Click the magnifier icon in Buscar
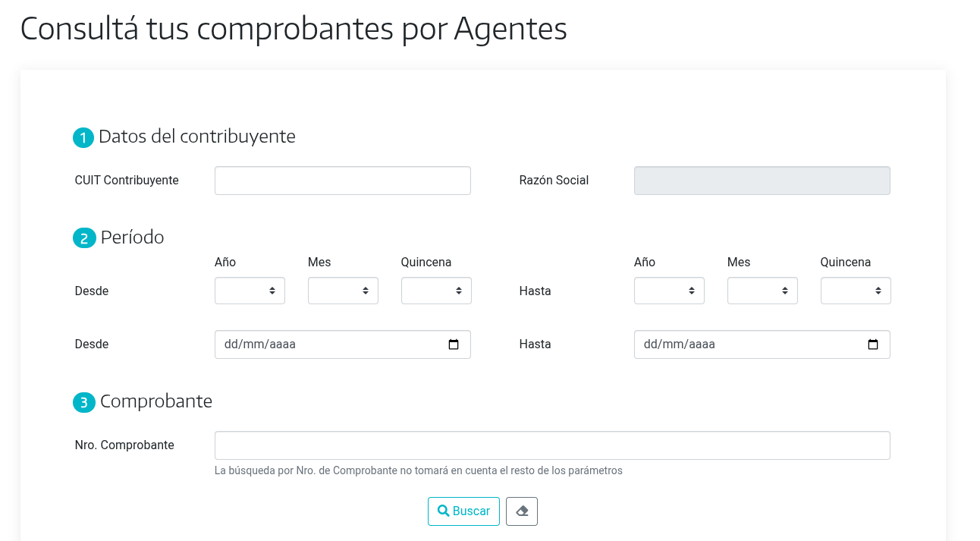 point(443,511)
